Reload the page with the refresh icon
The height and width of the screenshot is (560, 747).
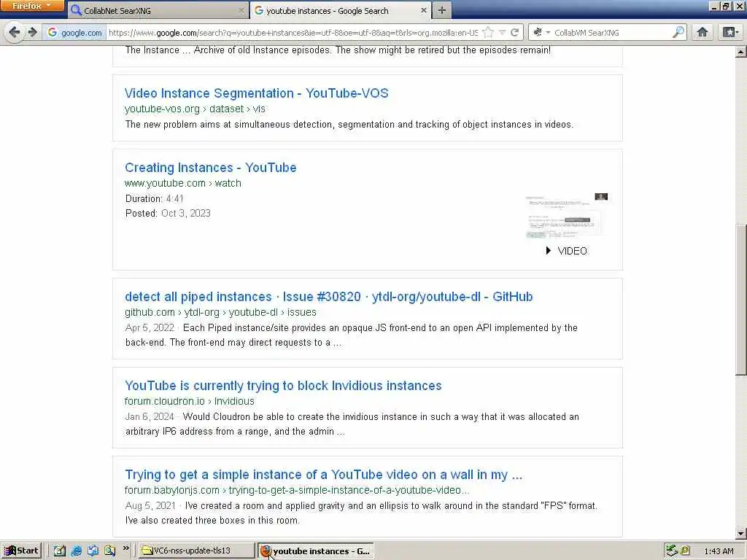[514, 32]
